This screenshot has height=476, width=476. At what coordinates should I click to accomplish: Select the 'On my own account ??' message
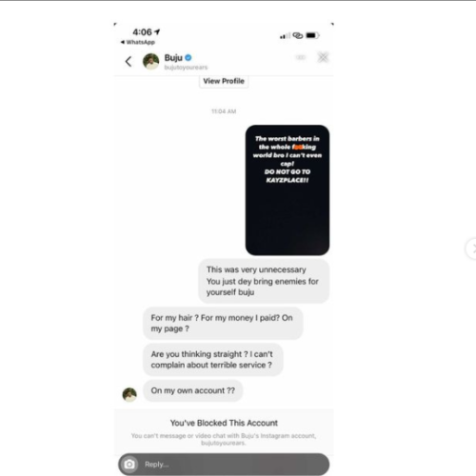(x=193, y=390)
